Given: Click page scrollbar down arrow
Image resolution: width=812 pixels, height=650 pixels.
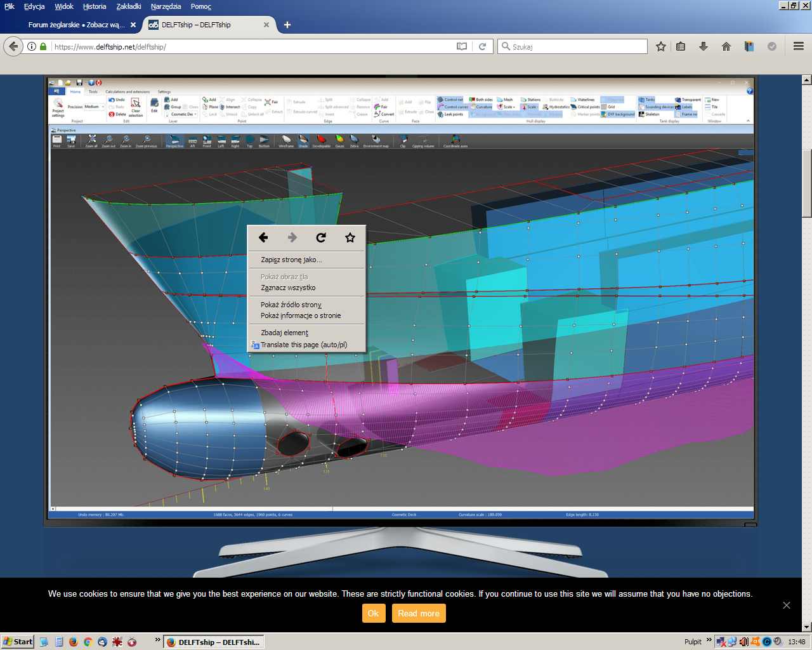Looking at the screenshot, I should [807, 627].
